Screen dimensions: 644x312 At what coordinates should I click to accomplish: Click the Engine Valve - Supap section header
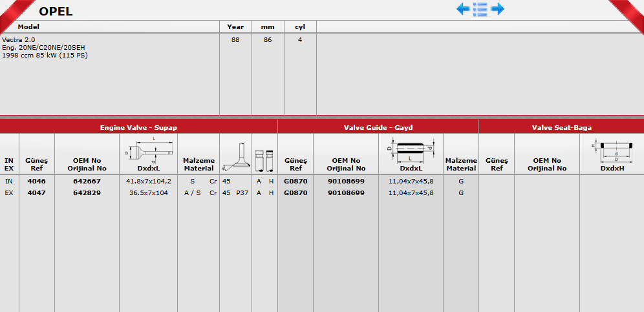pos(138,127)
